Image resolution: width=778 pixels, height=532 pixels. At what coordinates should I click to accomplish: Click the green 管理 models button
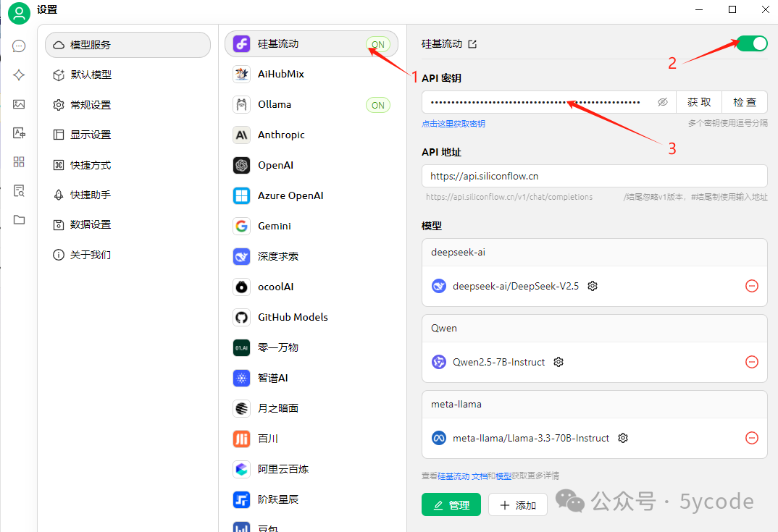(x=451, y=504)
